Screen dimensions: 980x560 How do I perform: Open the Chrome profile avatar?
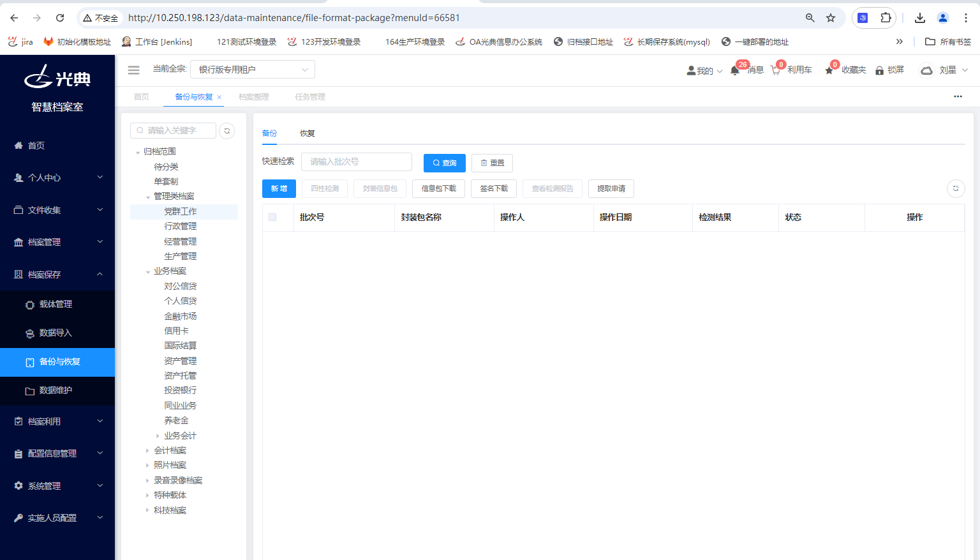943,18
